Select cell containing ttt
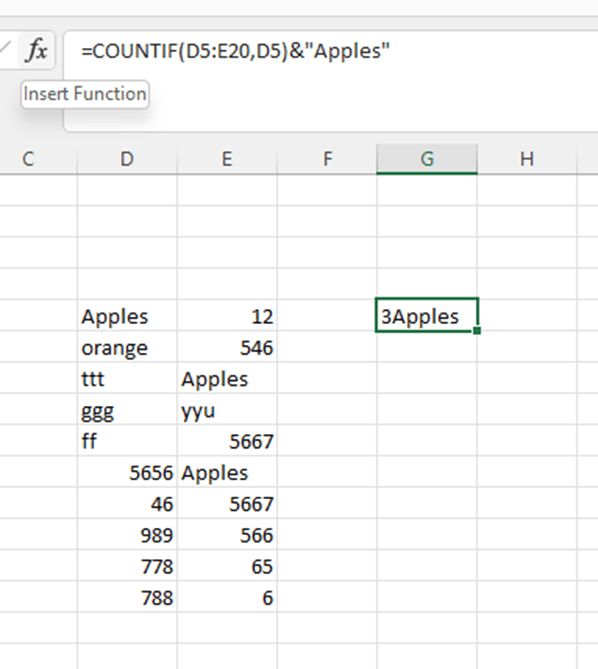The height and width of the screenshot is (669, 598). (x=127, y=378)
